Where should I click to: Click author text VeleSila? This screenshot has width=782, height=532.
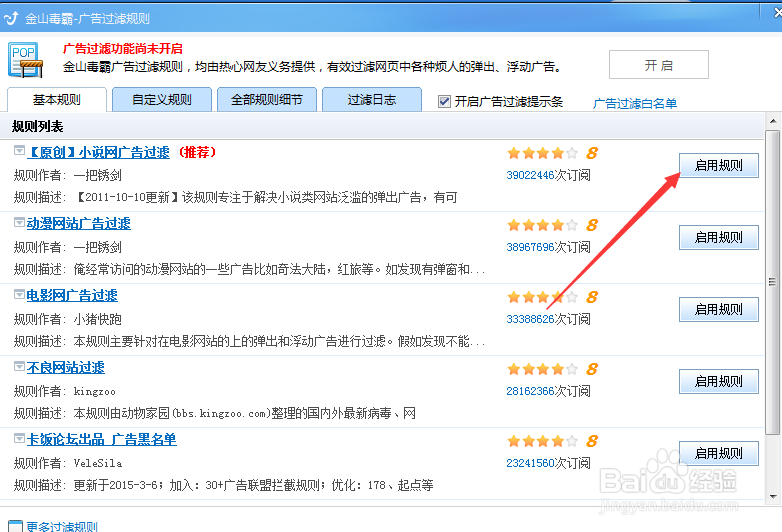click(x=98, y=463)
